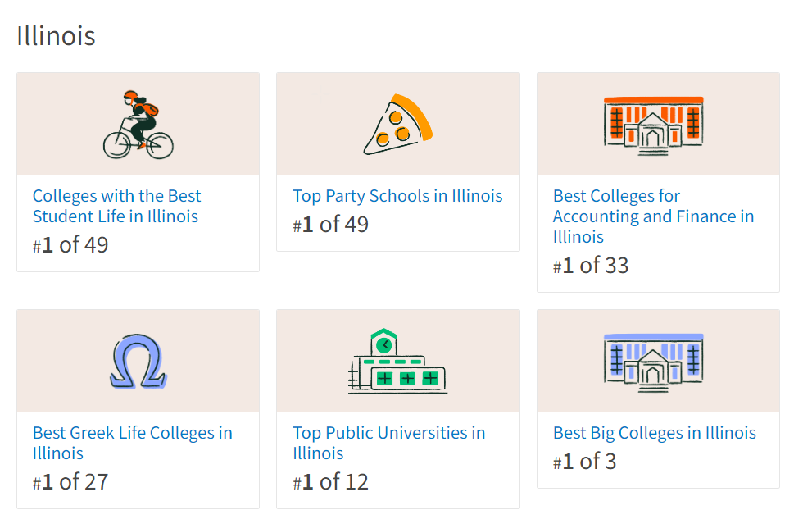
Task: Click the orange building accounting and finance icon
Action: [654, 126]
